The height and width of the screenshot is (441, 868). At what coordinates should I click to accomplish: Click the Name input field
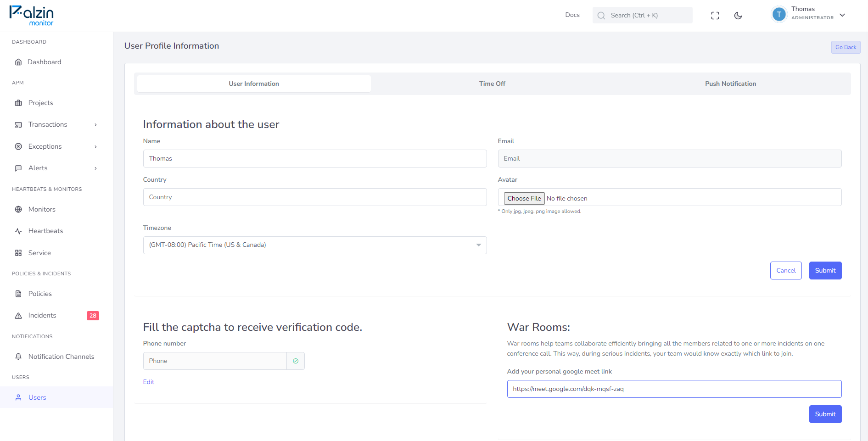point(315,158)
